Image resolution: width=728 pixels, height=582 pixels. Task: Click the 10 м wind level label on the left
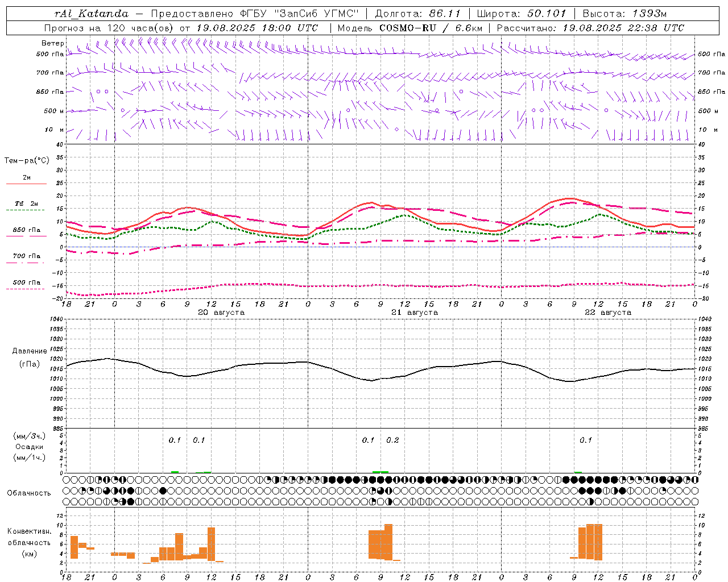coord(55,130)
